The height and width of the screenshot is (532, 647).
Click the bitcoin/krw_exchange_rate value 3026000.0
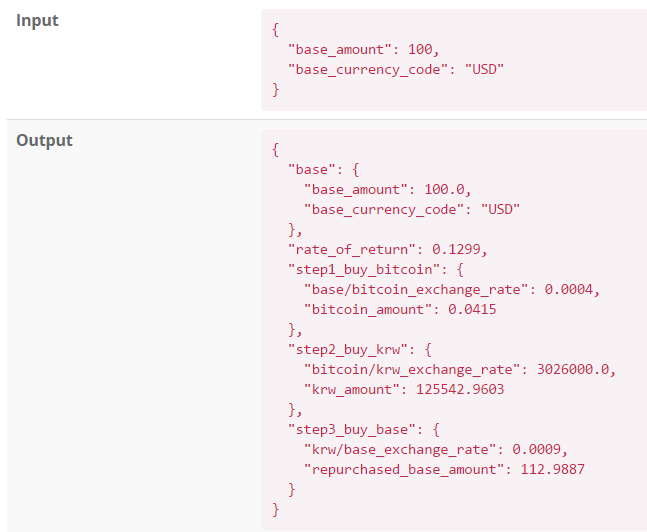tap(573, 369)
